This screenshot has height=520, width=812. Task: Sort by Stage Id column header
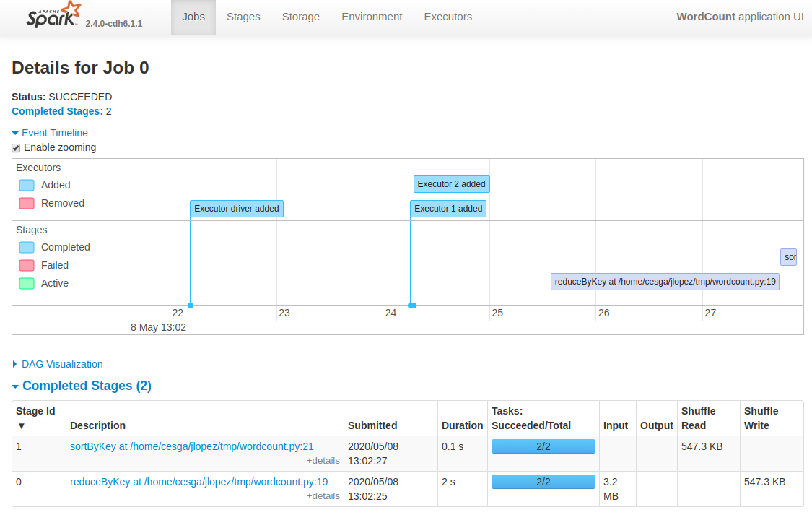point(39,418)
